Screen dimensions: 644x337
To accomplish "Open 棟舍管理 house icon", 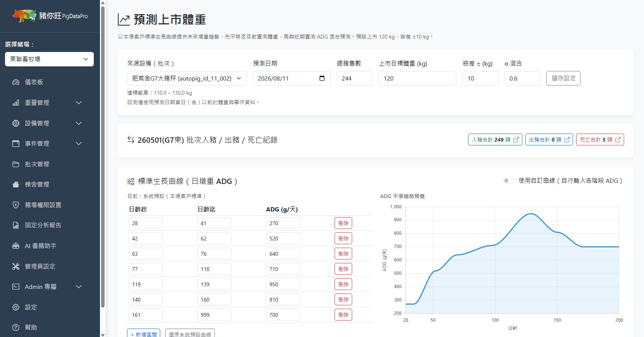I will pos(16,184).
